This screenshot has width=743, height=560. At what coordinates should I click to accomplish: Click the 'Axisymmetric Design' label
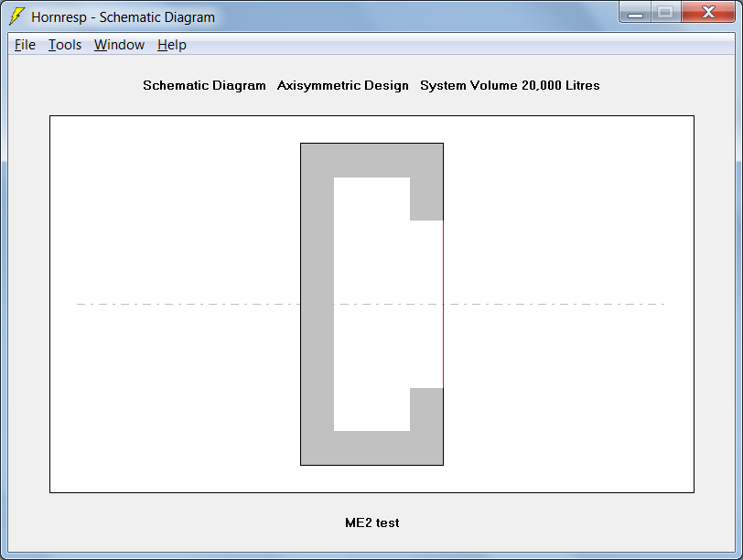point(342,85)
